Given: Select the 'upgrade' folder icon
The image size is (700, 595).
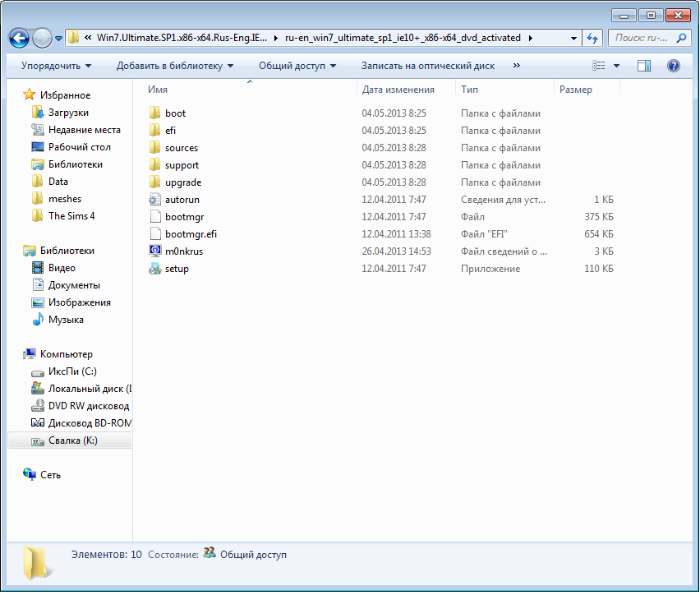Looking at the screenshot, I should pos(155,182).
